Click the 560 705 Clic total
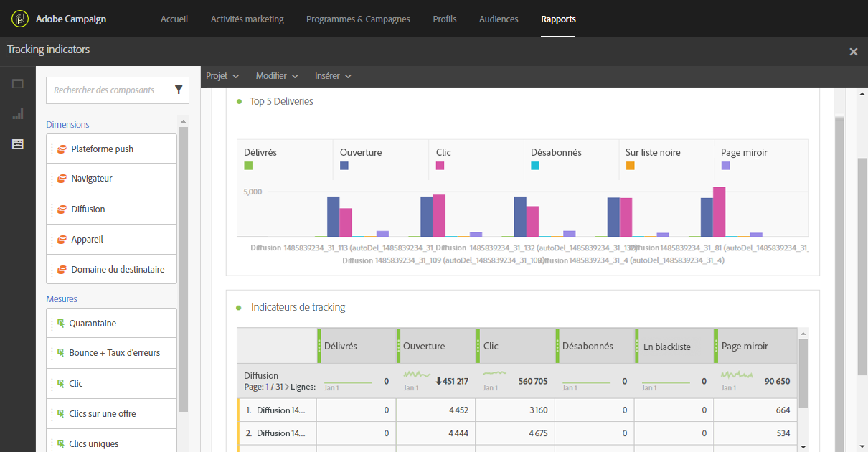 [x=533, y=382]
